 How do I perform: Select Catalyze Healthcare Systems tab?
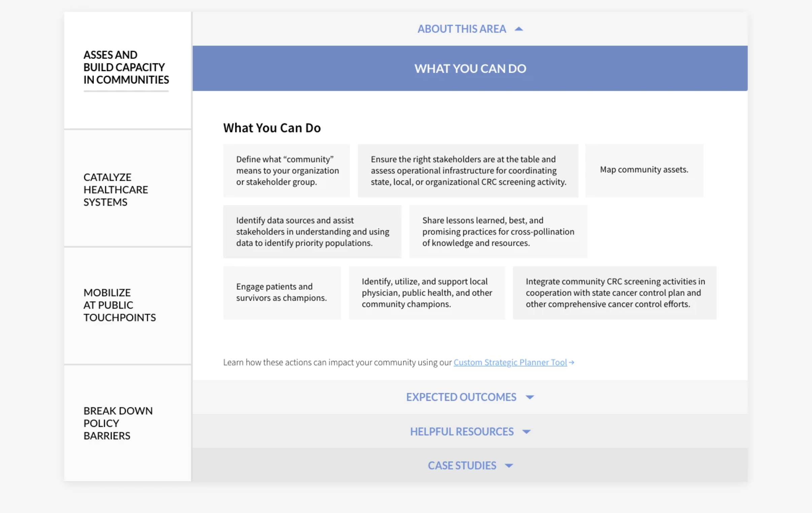coord(116,190)
